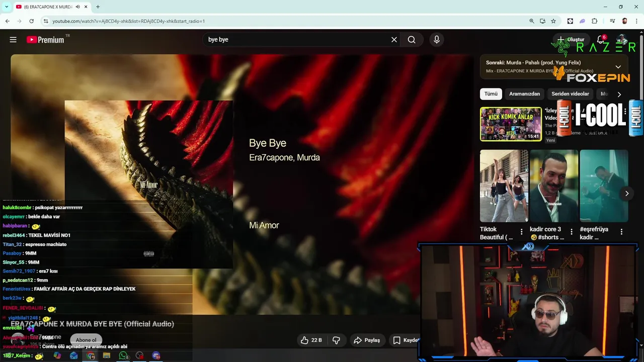644x362 pixels.
Task: Open the #eşrefrüya kadir short thumbnail
Action: (604, 186)
